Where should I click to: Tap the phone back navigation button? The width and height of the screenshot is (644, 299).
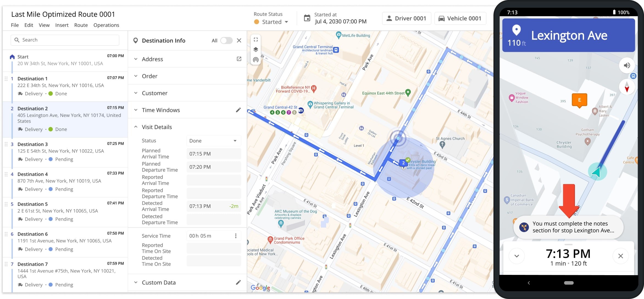pyautogui.click(x=529, y=283)
